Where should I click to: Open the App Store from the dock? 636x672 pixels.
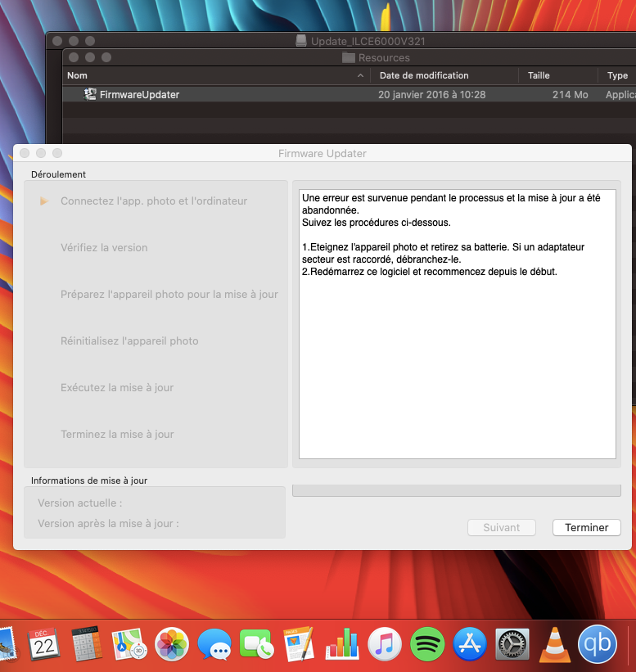[470, 643]
